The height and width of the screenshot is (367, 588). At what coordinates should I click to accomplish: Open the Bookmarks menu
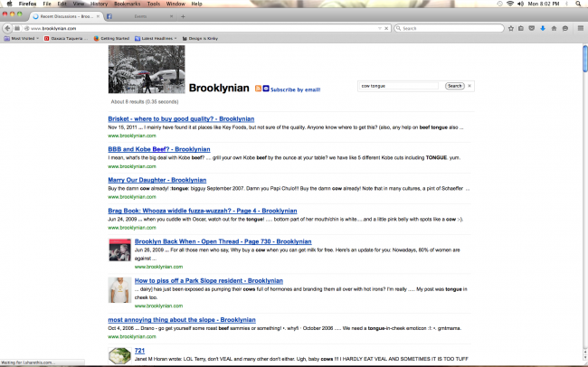click(128, 4)
